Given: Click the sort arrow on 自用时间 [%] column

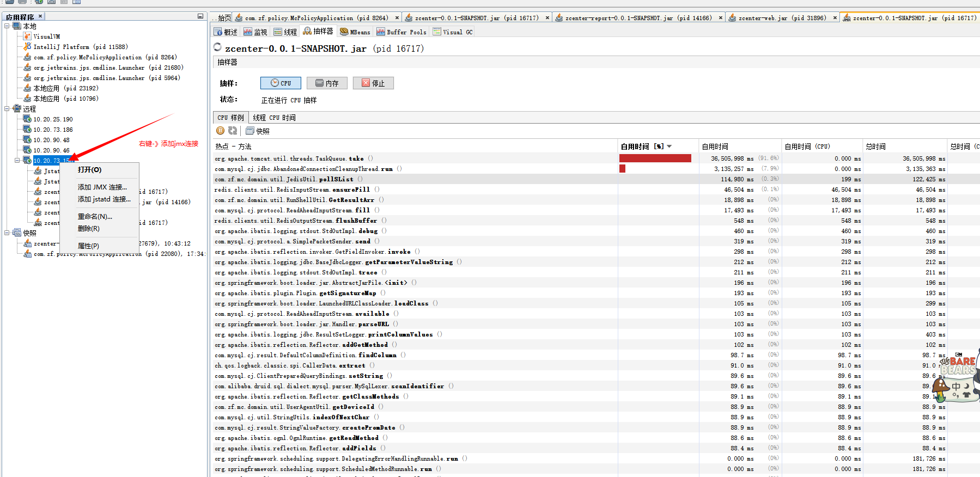Looking at the screenshot, I should (669, 146).
